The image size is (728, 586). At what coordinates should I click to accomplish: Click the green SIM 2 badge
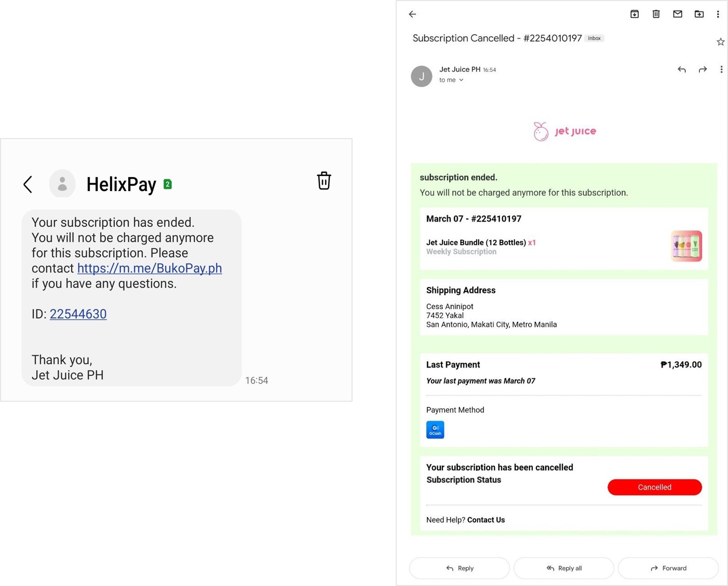point(168,184)
